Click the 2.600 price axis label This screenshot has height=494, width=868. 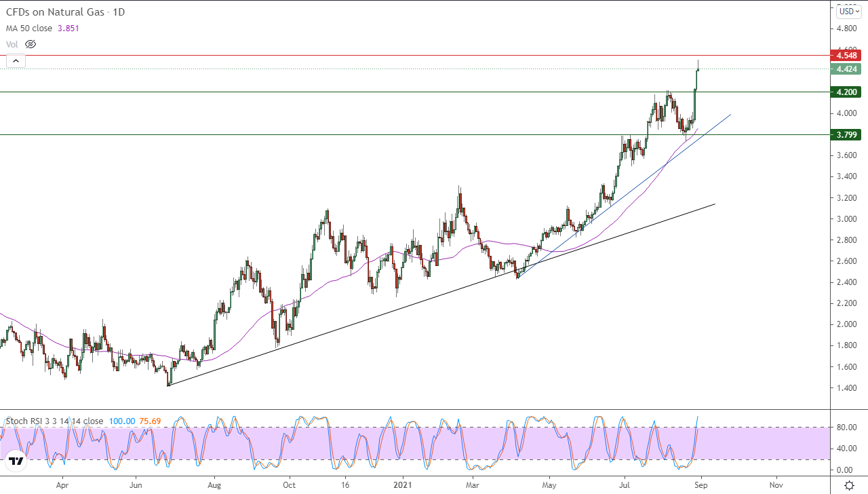pos(848,261)
